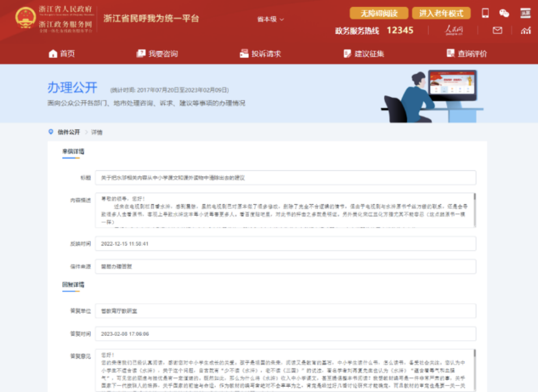Open the envelope mail icon in top bar
The image size is (538, 392).
click(497, 30)
